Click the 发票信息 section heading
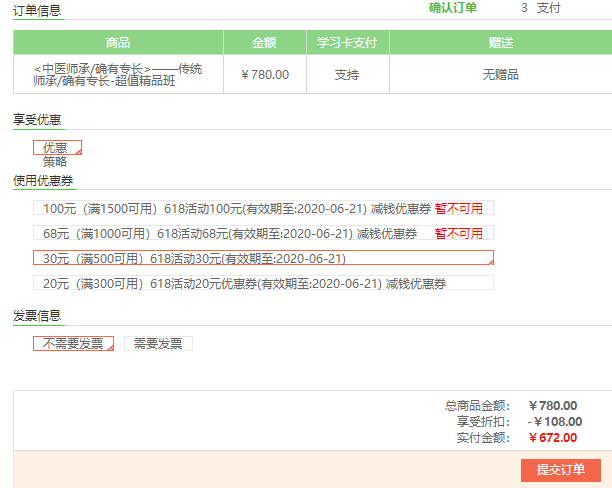The image size is (612, 488). [38, 315]
